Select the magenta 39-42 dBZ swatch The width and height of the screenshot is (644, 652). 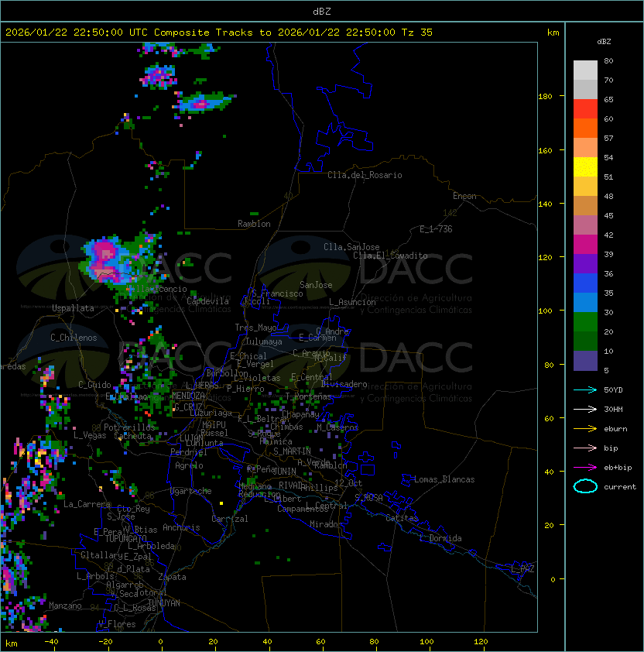tap(585, 245)
